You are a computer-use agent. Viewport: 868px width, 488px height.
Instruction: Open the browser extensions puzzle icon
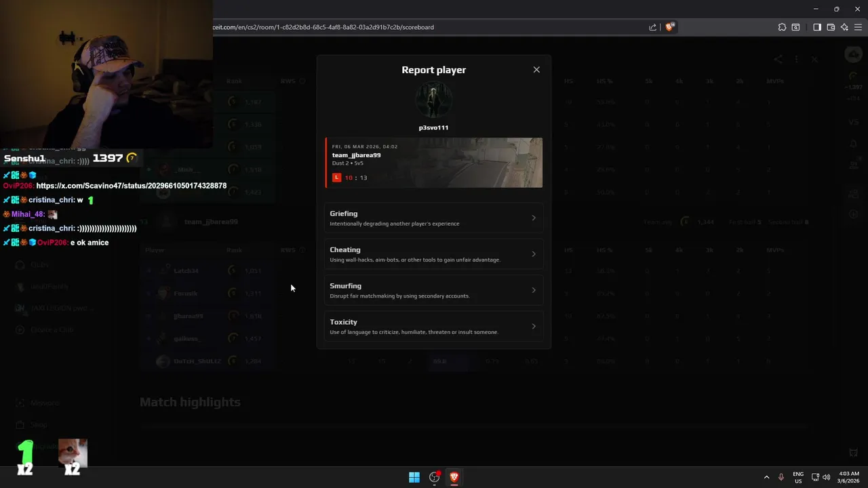pos(782,27)
